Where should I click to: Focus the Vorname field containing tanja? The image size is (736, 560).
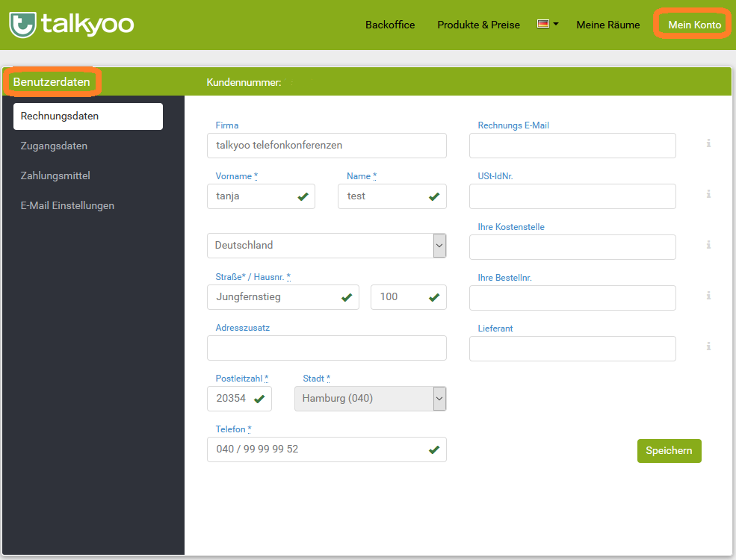[x=261, y=196]
